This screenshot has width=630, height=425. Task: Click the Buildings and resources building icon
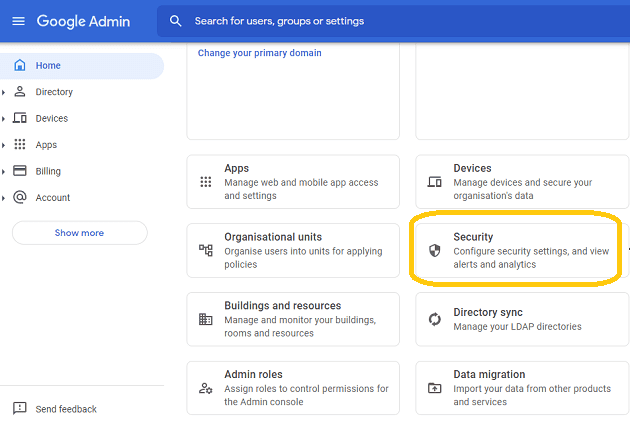tap(206, 319)
